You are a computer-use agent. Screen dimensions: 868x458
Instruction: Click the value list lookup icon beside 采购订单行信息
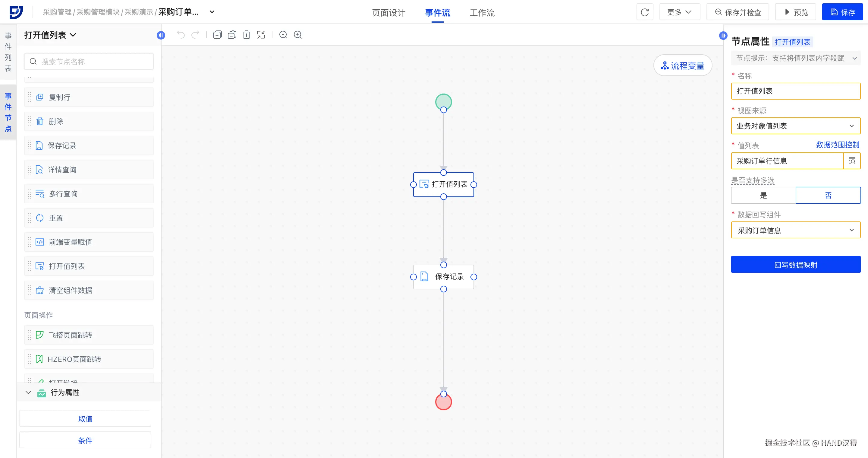point(851,161)
